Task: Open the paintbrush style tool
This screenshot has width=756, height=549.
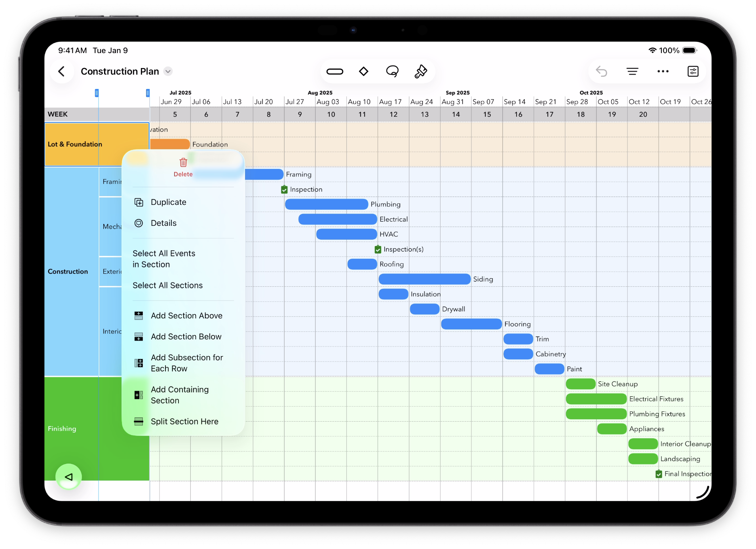Action: pyautogui.click(x=420, y=72)
